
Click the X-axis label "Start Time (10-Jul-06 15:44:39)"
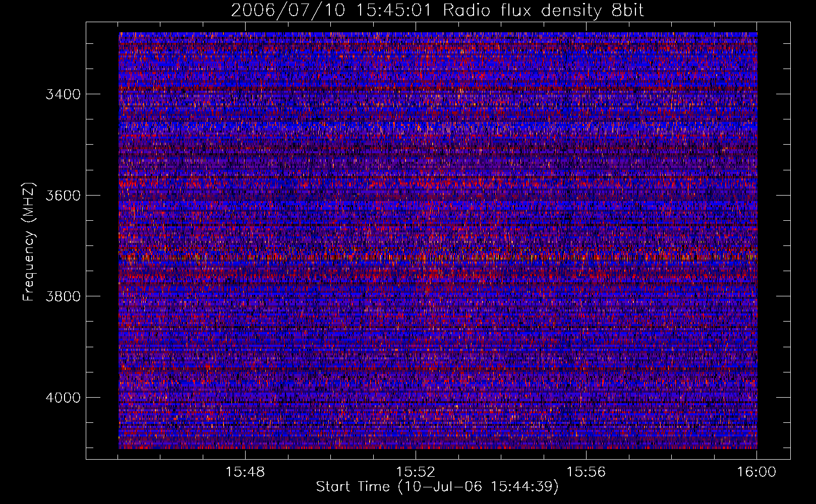(x=437, y=487)
